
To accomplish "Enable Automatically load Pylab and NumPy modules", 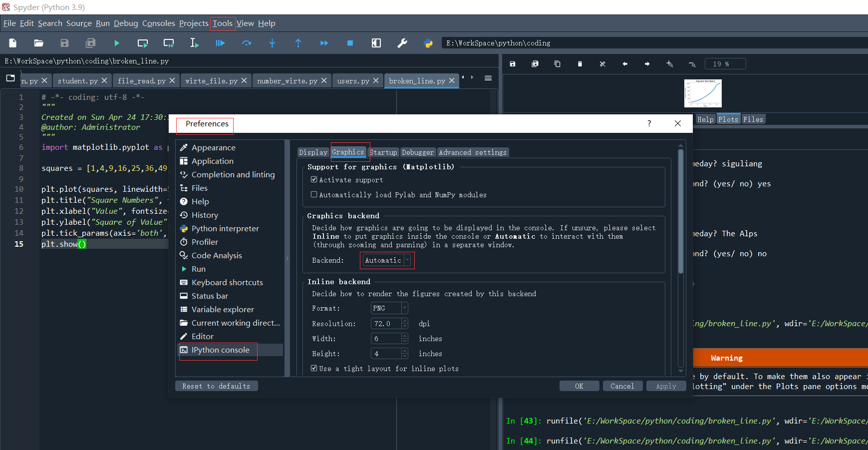I will [314, 195].
